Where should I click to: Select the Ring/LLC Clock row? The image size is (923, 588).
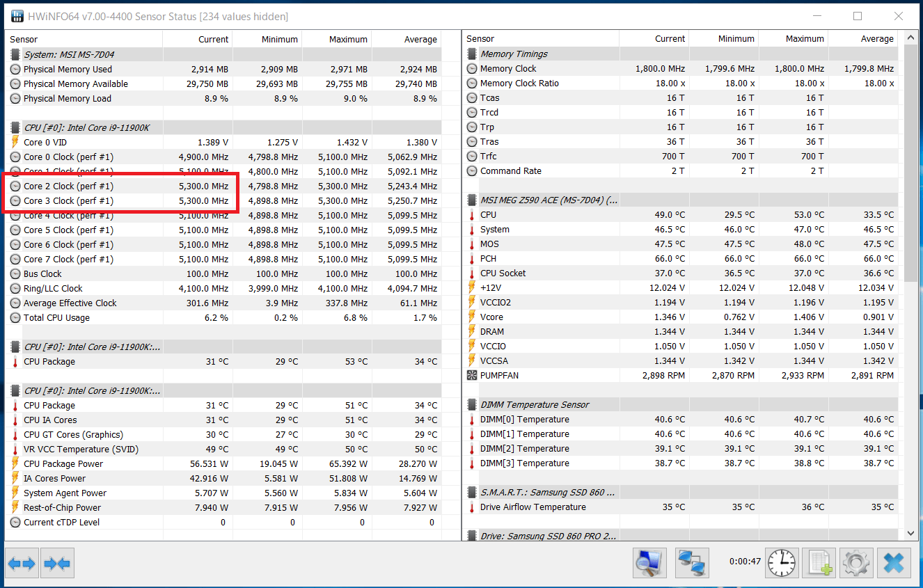point(223,288)
